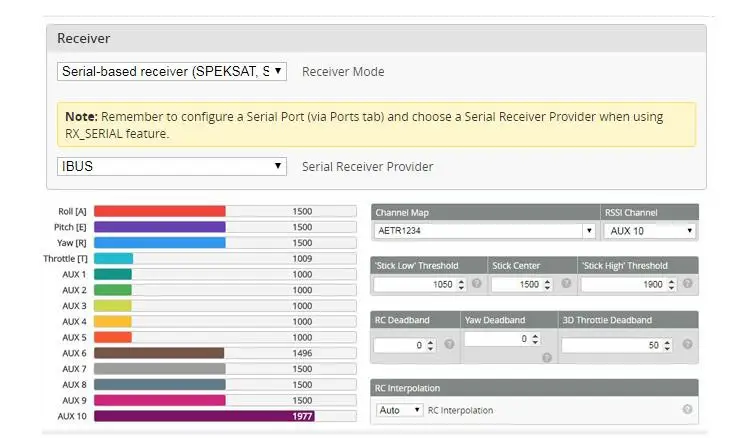
Task: Click the AUX 6 value 1496
Action: (x=302, y=353)
